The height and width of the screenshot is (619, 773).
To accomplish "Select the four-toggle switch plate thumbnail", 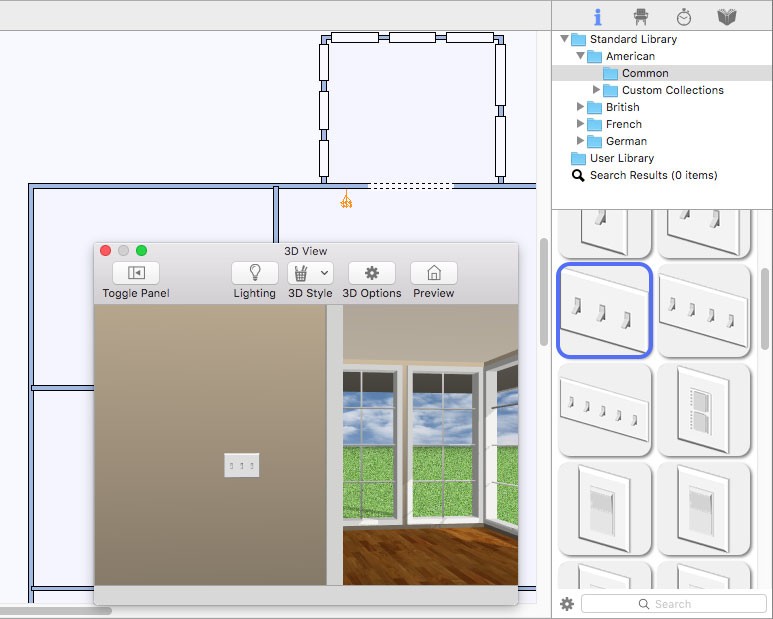I will (x=704, y=310).
